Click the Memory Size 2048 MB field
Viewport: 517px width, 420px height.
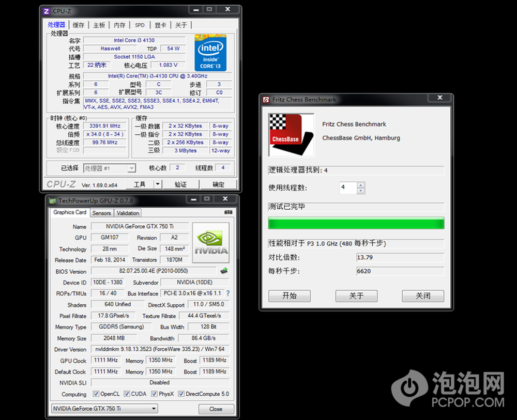click(114, 338)
